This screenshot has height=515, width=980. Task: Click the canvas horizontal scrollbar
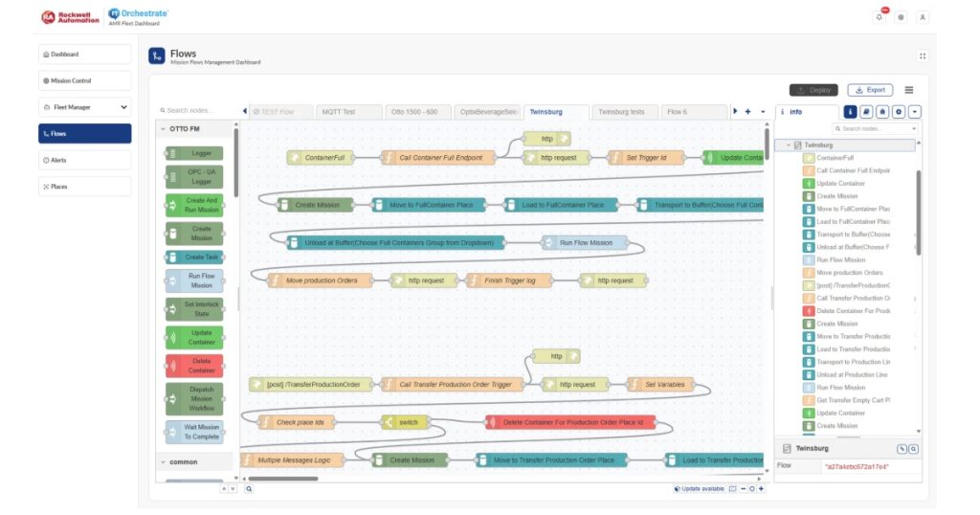coord(283,479)
